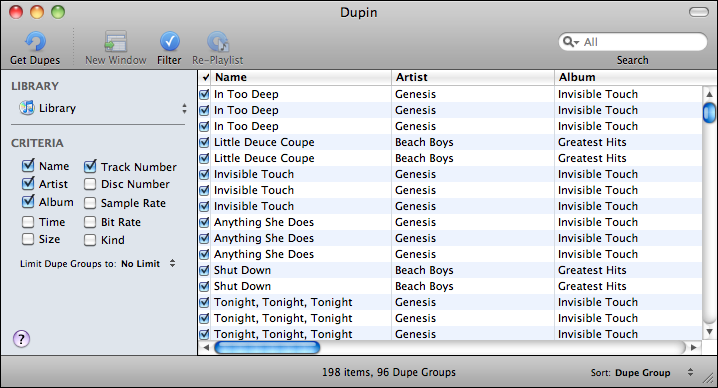Open the Limit Dupe Groups popup
Screen dimensions: 718x388
pos(148,264)
